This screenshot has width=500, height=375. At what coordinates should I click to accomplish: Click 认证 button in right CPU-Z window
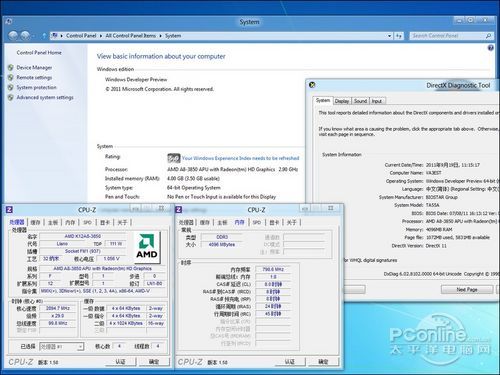click(x=290, y=362)
